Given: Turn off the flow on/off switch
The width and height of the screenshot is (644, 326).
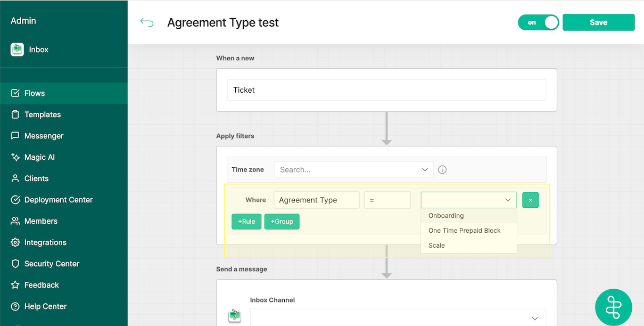Looking at the screenshot, I should click(x=538, y=22).
